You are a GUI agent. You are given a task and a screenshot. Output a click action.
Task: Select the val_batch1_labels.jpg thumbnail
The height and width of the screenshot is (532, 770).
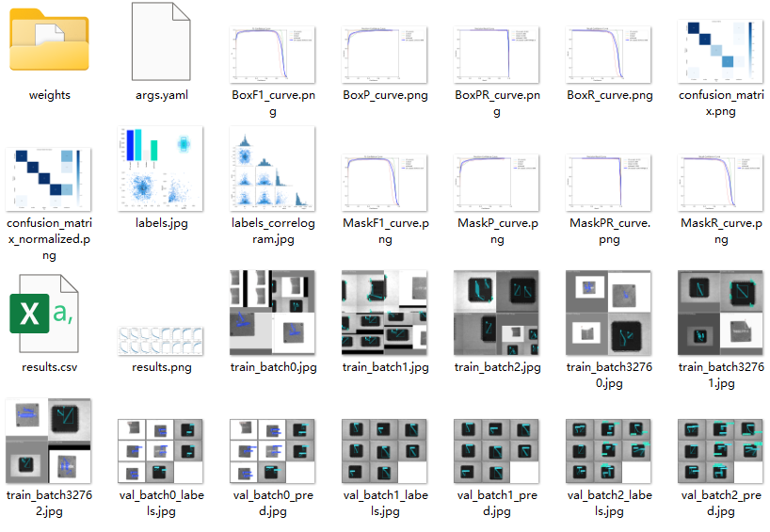pos(384,451)
